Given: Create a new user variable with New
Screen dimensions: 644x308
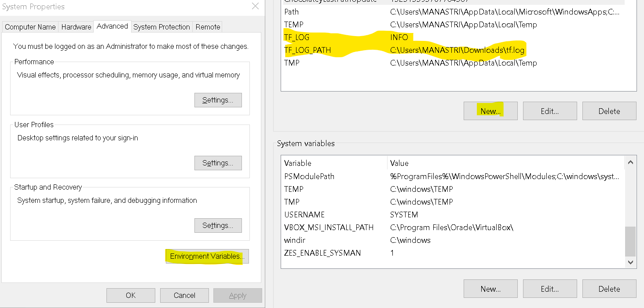Looking at the screenshot, I should click(x=490, y=111).
